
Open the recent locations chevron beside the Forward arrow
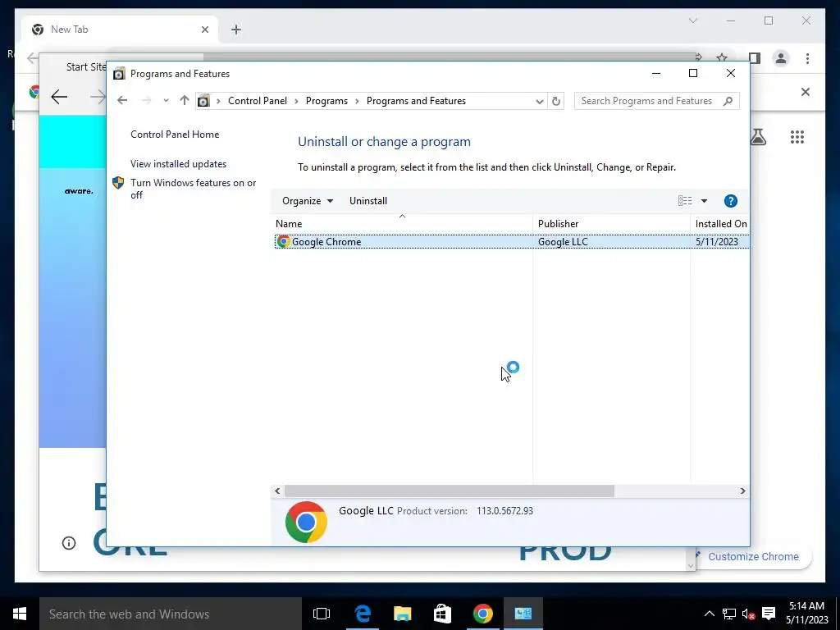coord(166,101)
